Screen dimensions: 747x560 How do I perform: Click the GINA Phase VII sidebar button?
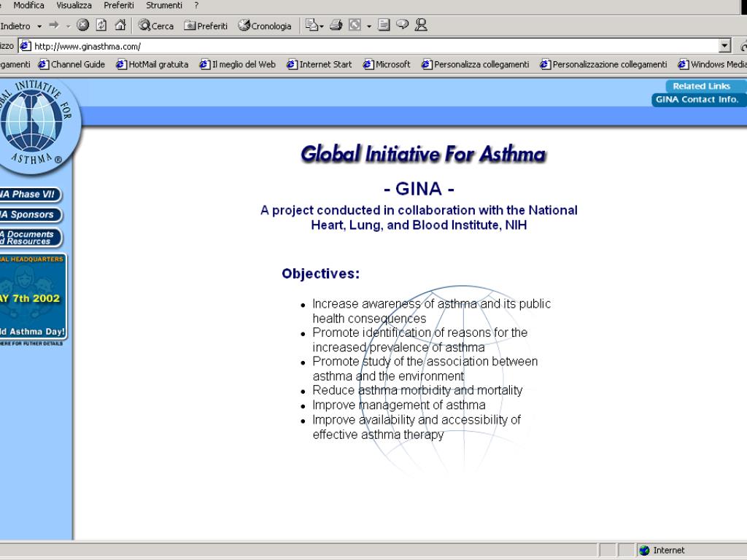point(29,194)
